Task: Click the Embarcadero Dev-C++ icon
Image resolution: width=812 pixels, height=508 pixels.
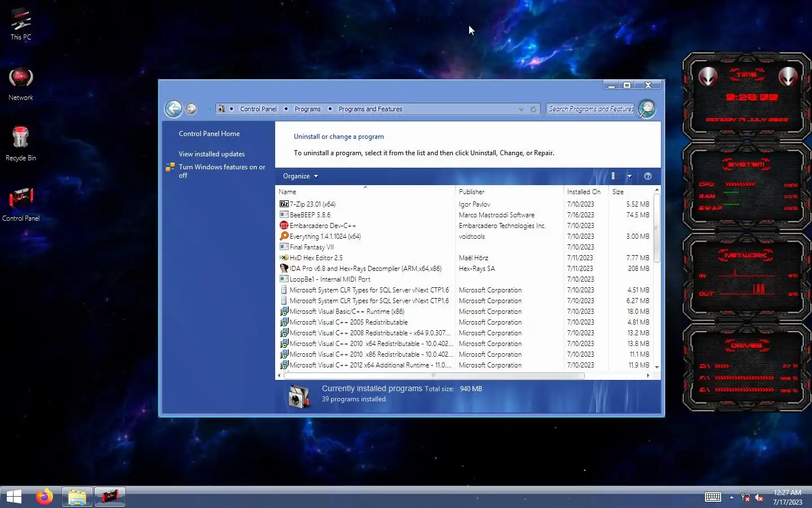Action: (x=284, y=225)
